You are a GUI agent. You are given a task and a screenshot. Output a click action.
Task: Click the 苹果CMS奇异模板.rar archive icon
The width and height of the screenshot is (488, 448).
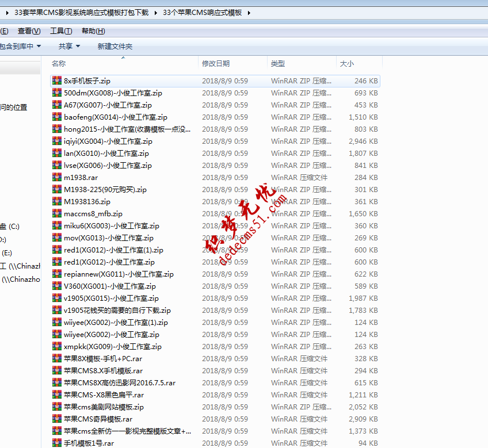[x=56, y=419]
